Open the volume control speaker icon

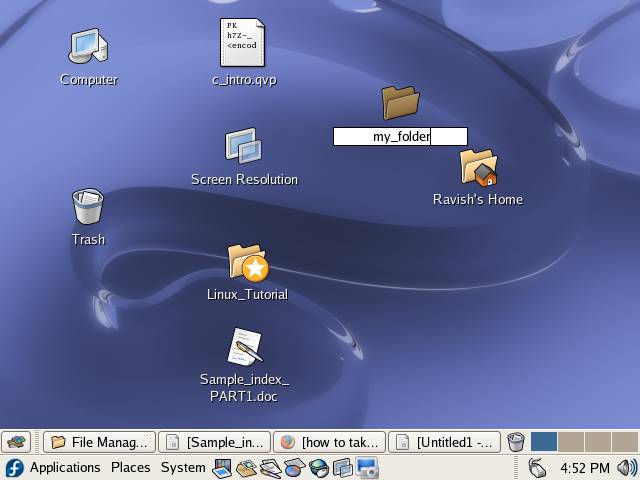[627, 467]
